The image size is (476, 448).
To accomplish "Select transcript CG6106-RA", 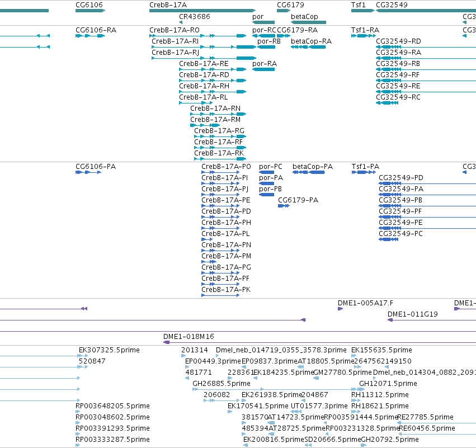I will tap(96, 30).
